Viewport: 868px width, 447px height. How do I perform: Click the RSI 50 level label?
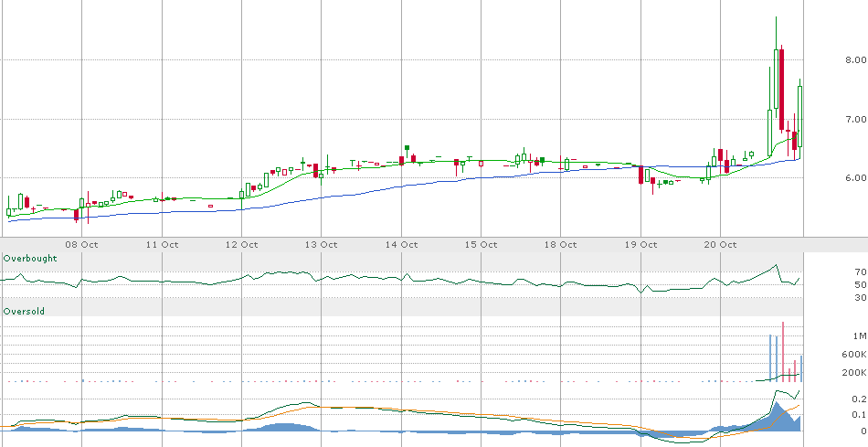[x=861, y=284]
